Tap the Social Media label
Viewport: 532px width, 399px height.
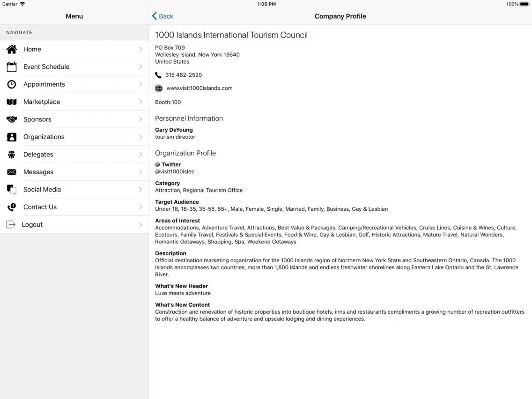tap(42, 190)
